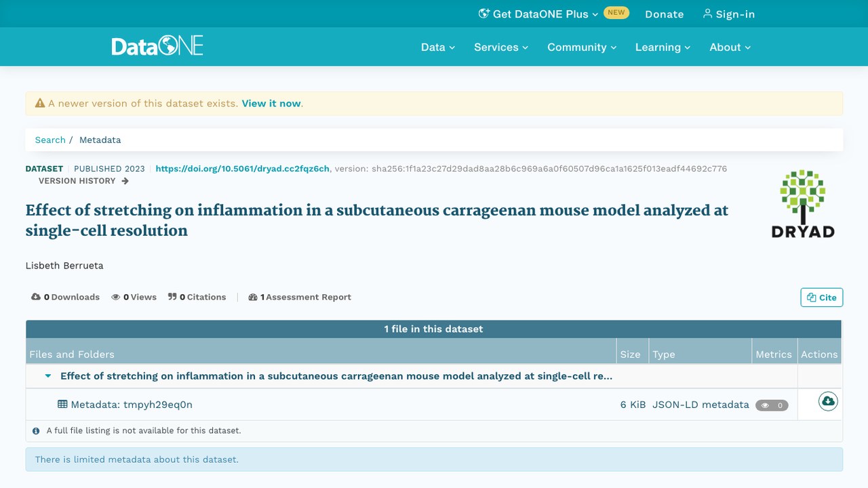This screenshot has height=488, width=868.
Task: Click the Citations quote icon
Action: pyautogui.click(x=172, y=297)
